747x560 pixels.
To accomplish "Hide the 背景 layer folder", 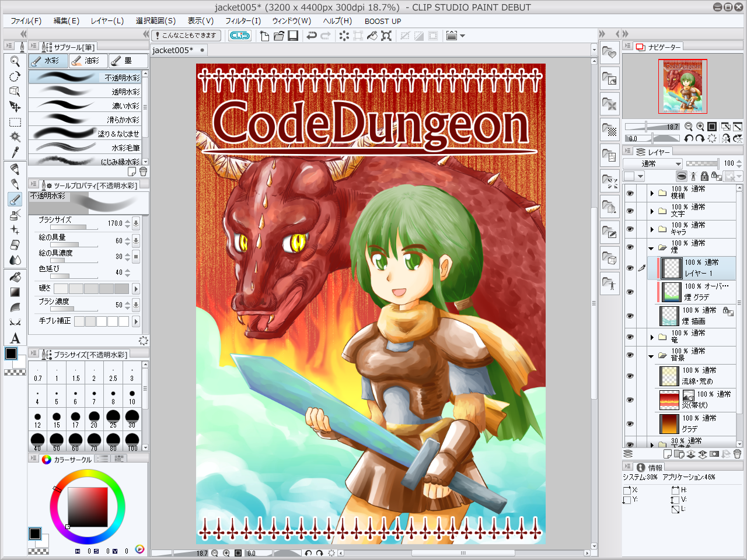I will pyautogui.click(x=630, y=354).
